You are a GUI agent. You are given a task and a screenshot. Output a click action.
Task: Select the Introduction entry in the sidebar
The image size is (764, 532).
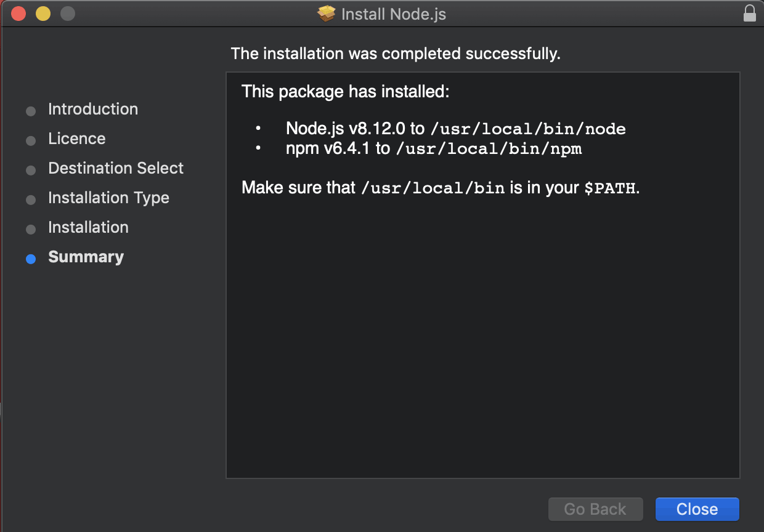click(93, 109)
